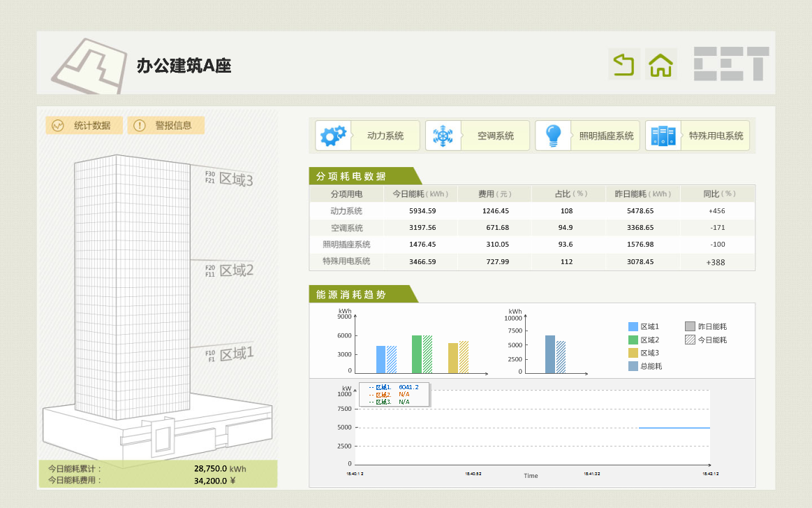Select the 动力系统 table row label
Image resolution: width=812 pixels, height=508 pixels.
pos(346,211)
